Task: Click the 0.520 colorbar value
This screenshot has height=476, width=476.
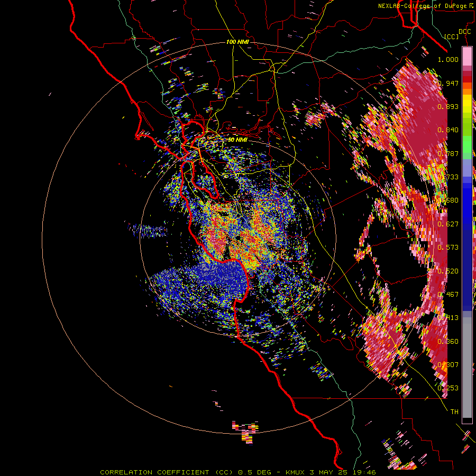Action: pos(448,271)
